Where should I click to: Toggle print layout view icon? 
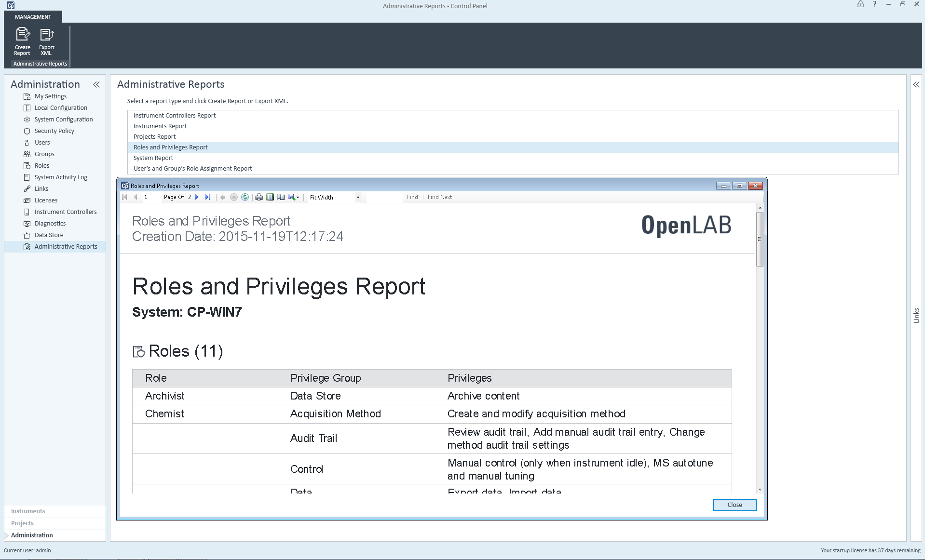tap(270, 197)
